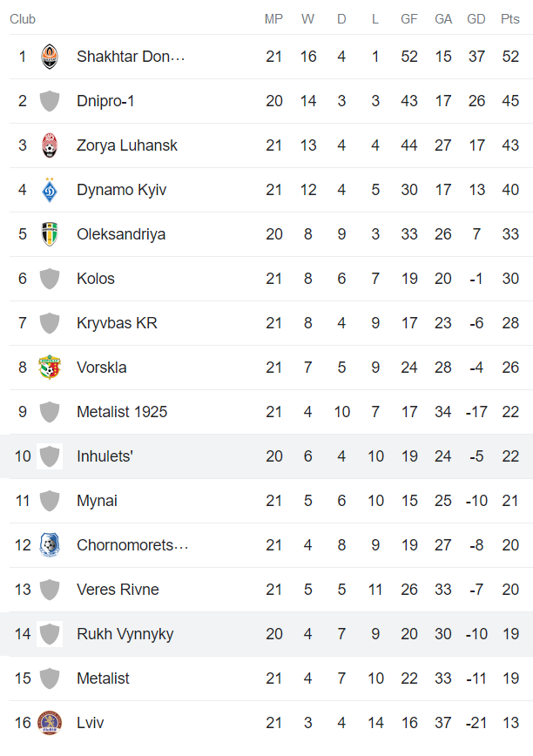
Task: Select the Rukh Vynnyky table row
Action: [x=266, y=634]
